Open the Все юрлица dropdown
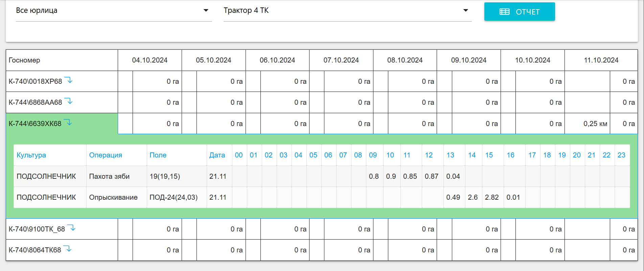 113,11
